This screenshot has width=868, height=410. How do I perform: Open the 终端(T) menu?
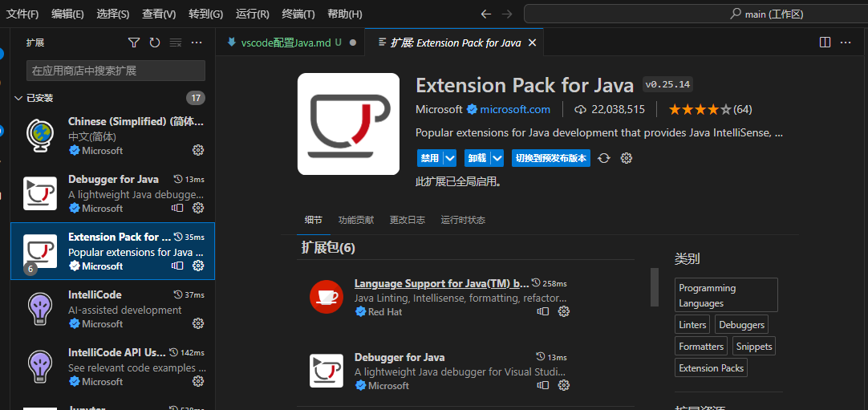(x=298, y=14)
